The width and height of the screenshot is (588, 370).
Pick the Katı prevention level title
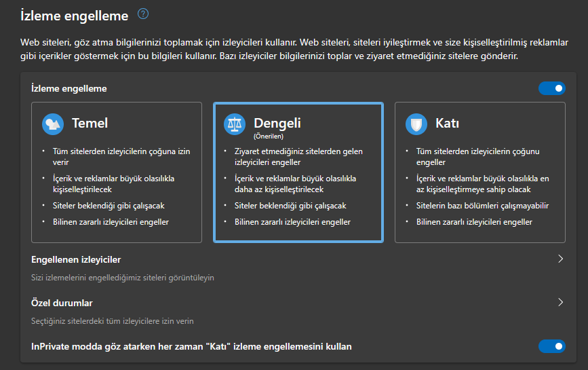tap(447, 123)
